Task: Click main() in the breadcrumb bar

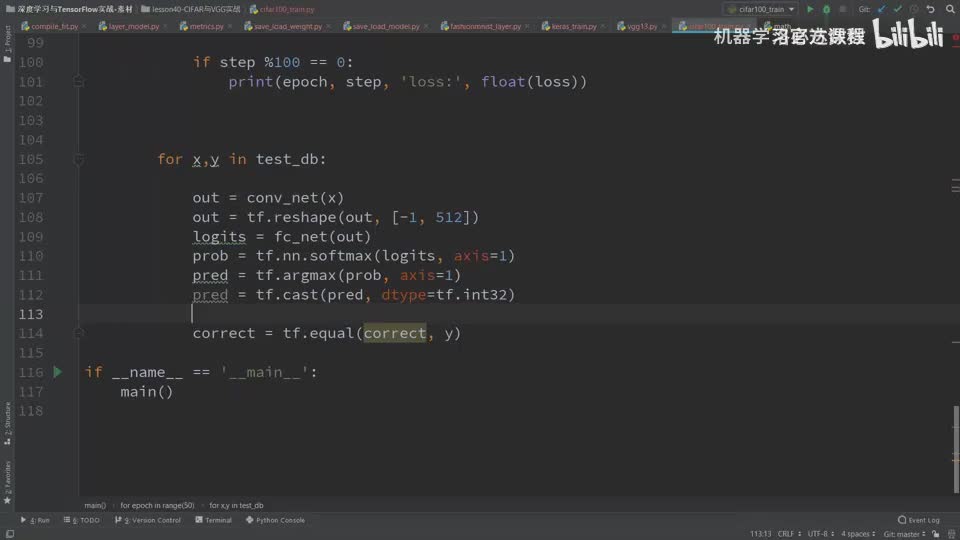Action: point(95,505)
